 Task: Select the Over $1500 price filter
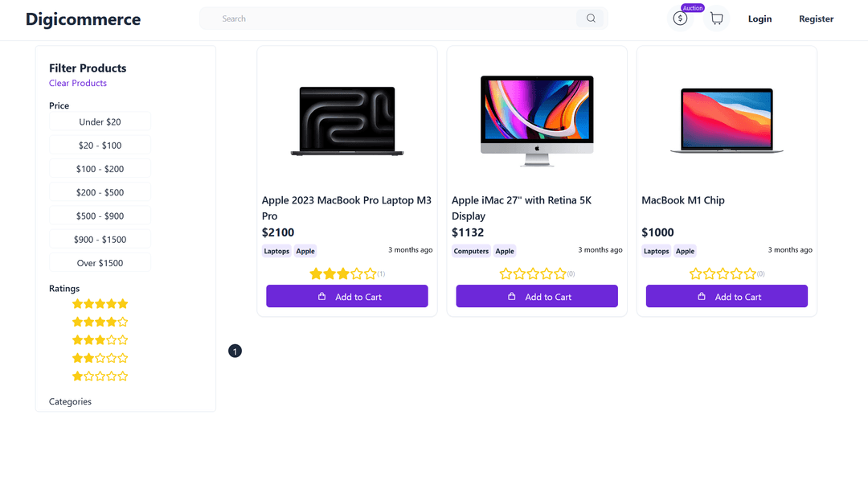click(100, 263)
